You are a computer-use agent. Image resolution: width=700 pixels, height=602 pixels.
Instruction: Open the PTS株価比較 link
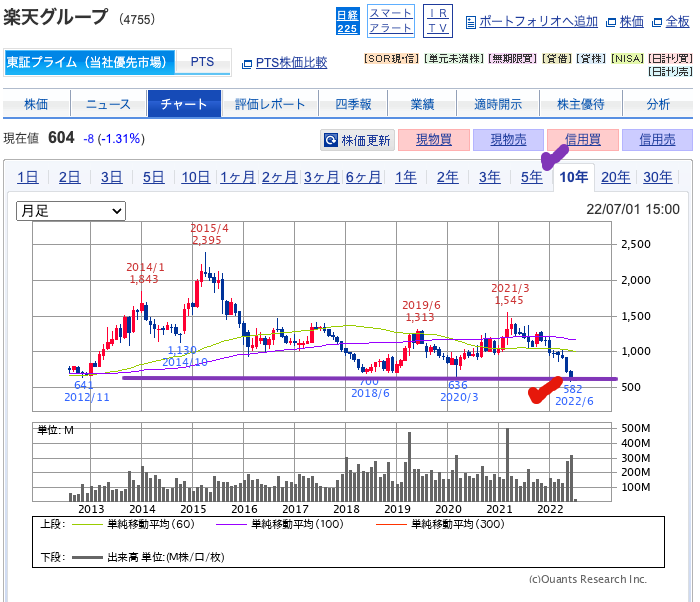click(292, 63)
